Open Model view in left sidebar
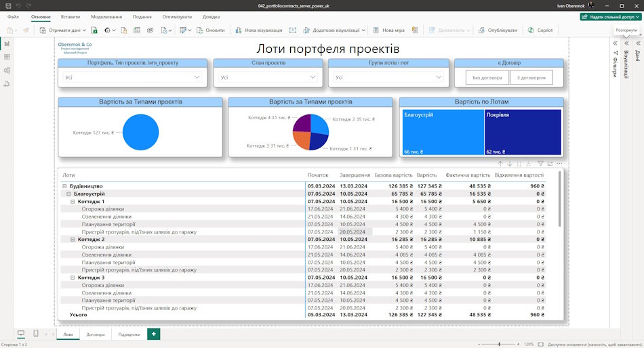The height and width of the screenshot is (348, 644). pyautogui.click(x=7, y=70)
